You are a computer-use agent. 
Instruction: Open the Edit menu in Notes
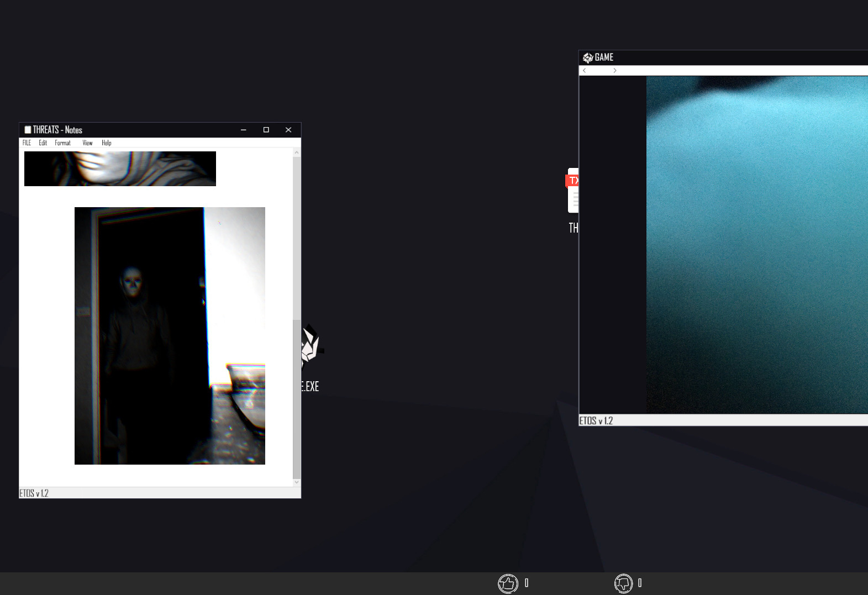pyautogui.click(x=43, y=143)
